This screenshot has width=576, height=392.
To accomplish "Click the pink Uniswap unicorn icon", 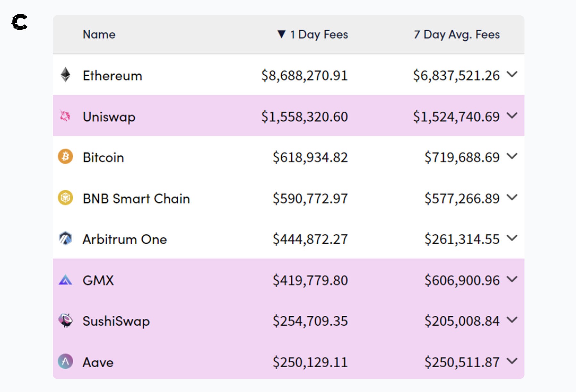I will (x=65, y=116).
